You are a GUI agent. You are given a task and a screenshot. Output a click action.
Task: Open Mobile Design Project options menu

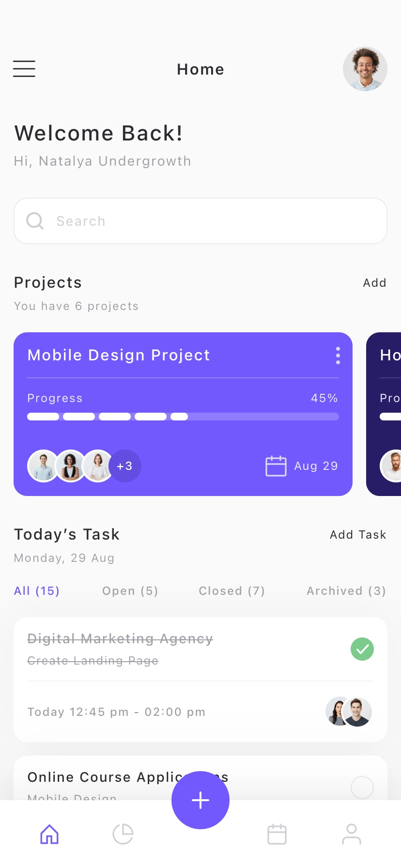(x=338, y=356)
